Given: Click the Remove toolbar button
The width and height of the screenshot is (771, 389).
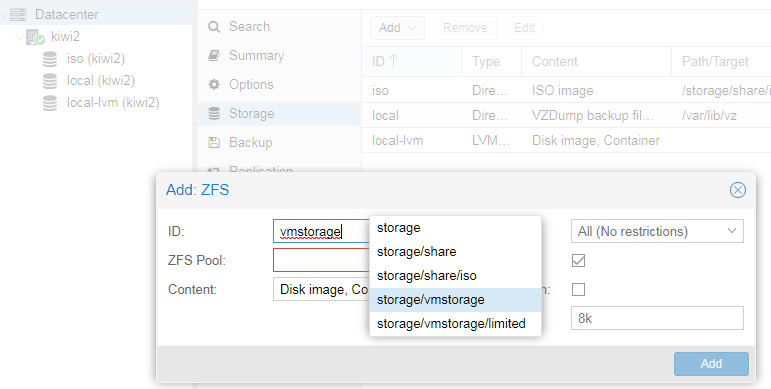Looking at the screenshot, I should (465, 28).
